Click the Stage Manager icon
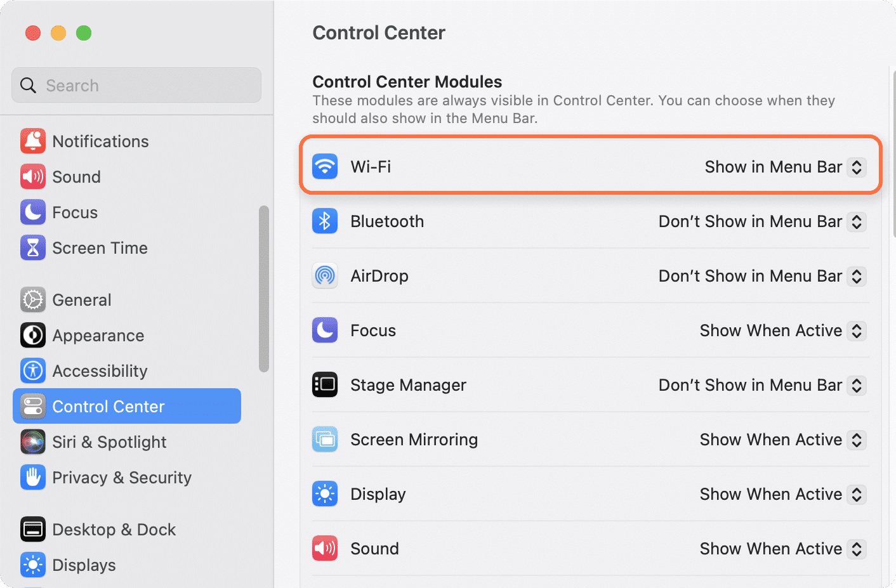The image size is (896, 588). [x=325, y=384]
